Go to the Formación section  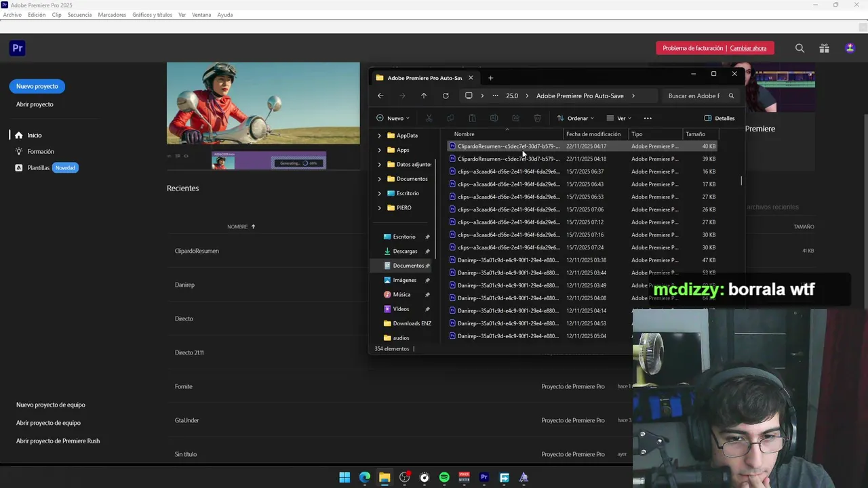click(x=41, y=151)
